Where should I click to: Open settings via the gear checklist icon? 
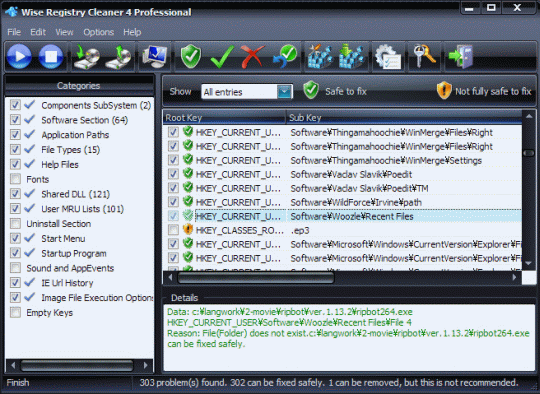[388, 56]
